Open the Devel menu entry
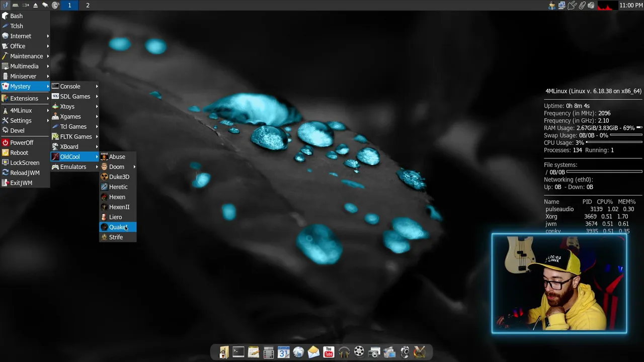The width and height of the screenshot is (644, 362). point(25,131)
